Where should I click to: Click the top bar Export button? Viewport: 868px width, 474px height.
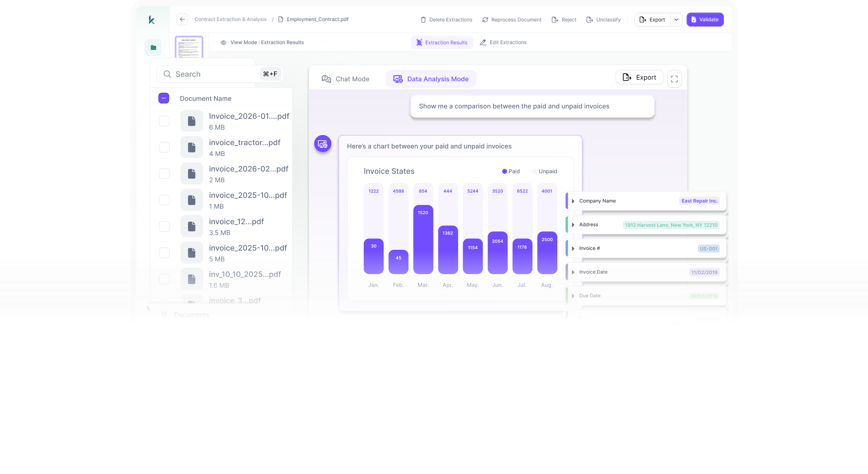pos(652,20)
